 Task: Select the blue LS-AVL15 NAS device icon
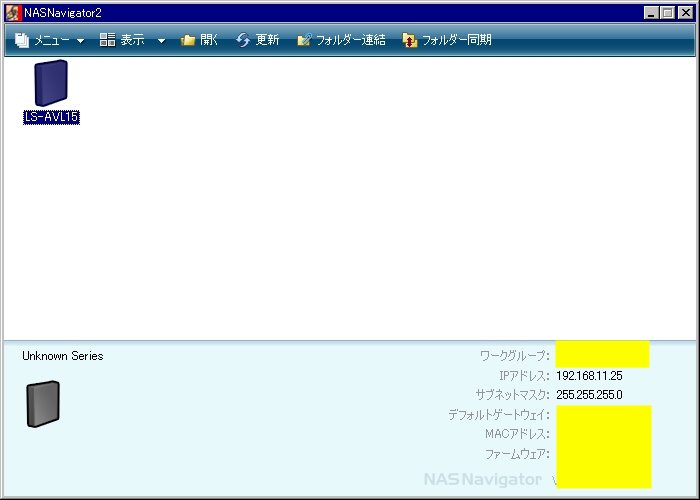click(x=50, y=83)
